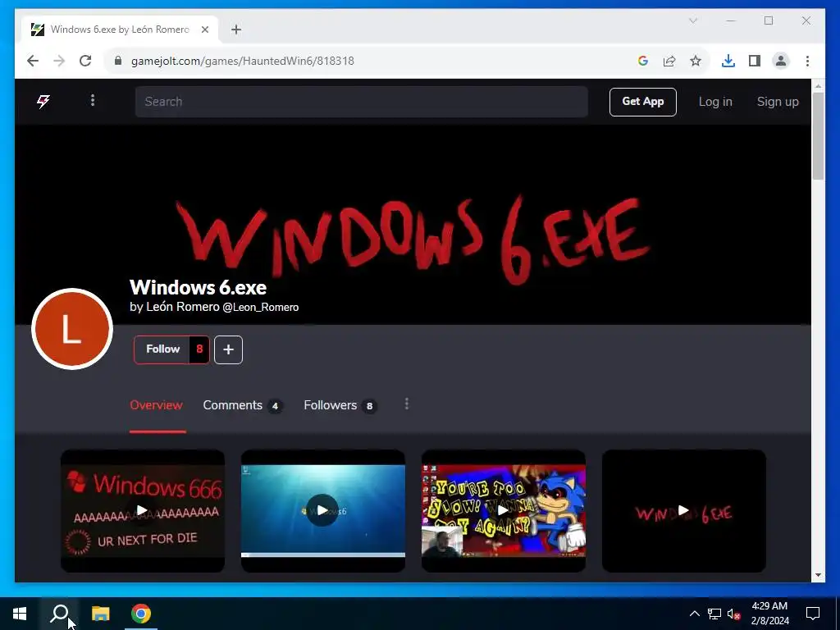Screen dimensions: 840x630
Task: Share this page via share icon
Action: (x=669, y=61)
